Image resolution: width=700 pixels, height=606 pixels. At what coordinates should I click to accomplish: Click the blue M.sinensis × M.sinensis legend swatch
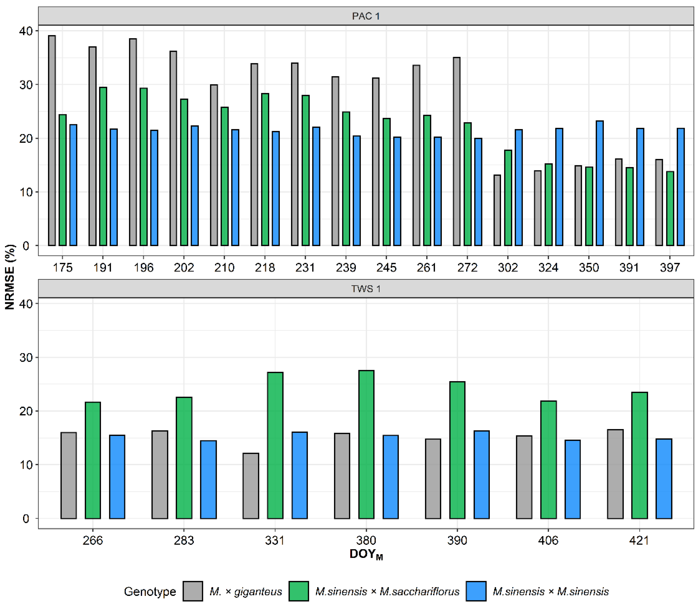(x=476, y=591)
